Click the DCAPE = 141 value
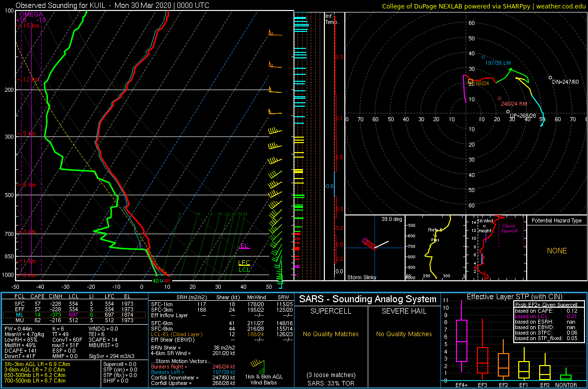 (x=20, y=350)
